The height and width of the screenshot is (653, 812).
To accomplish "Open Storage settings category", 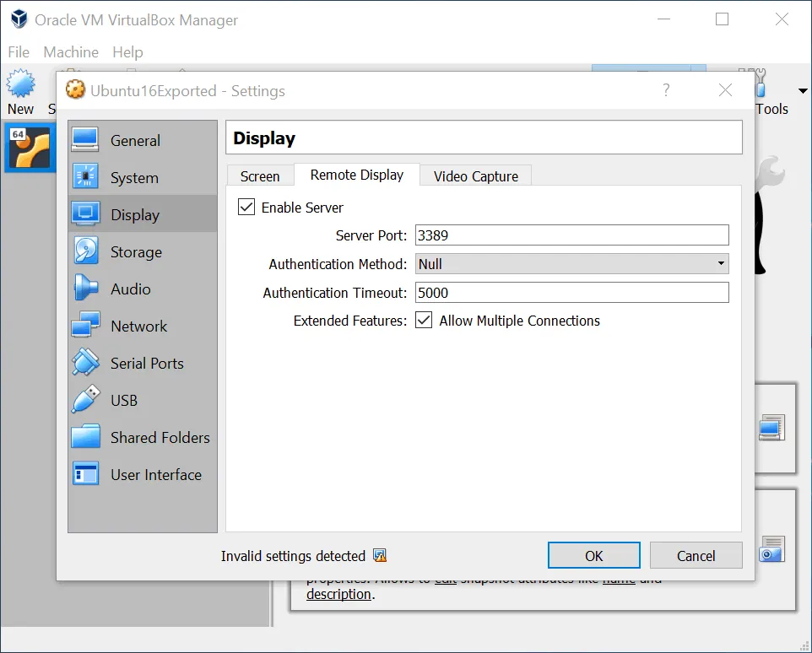I will (143, 251).
